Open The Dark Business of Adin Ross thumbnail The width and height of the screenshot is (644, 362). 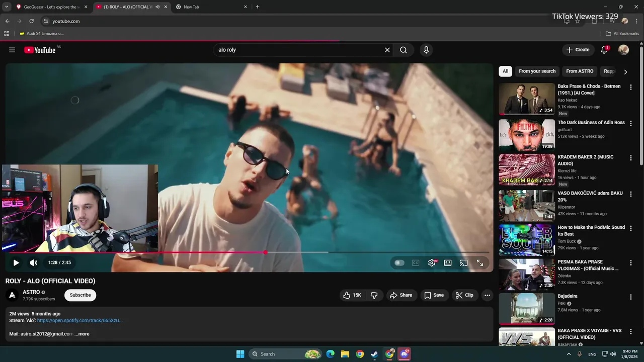pos(527,135)
